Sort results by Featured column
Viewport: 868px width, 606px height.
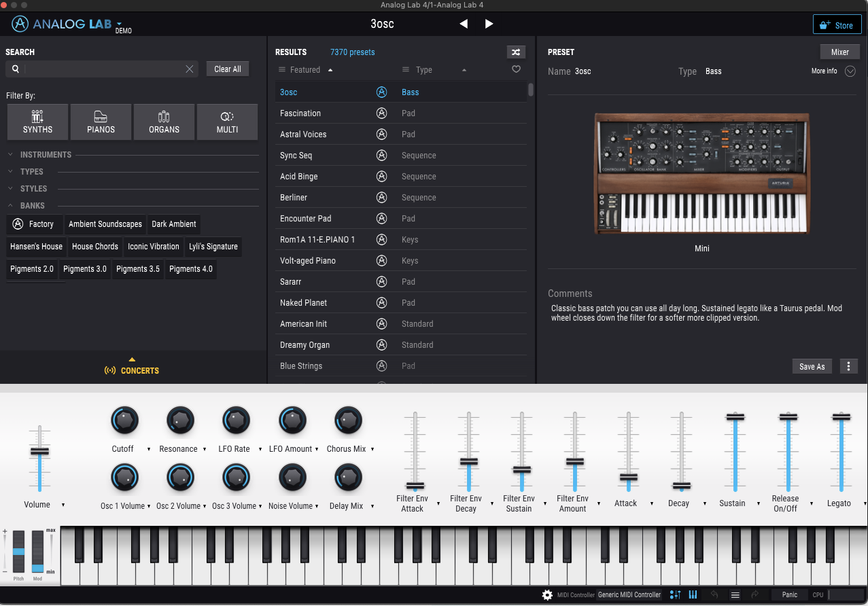305,70
